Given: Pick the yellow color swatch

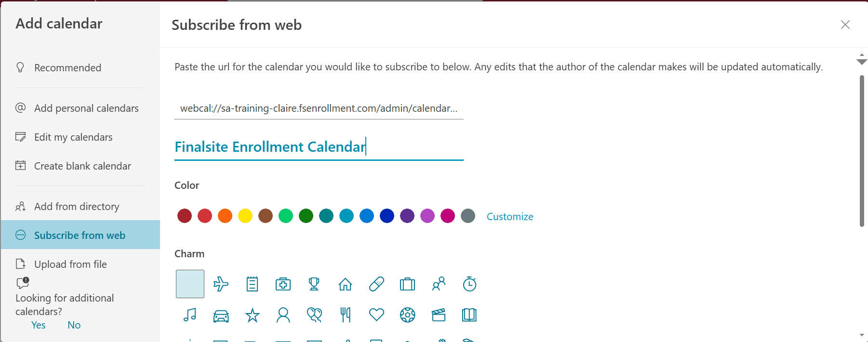Looking at the screenshot, I should click(245, 216).
